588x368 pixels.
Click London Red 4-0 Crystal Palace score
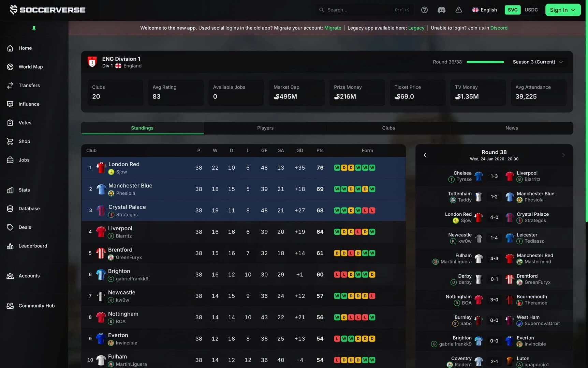(x=494, y=217)
